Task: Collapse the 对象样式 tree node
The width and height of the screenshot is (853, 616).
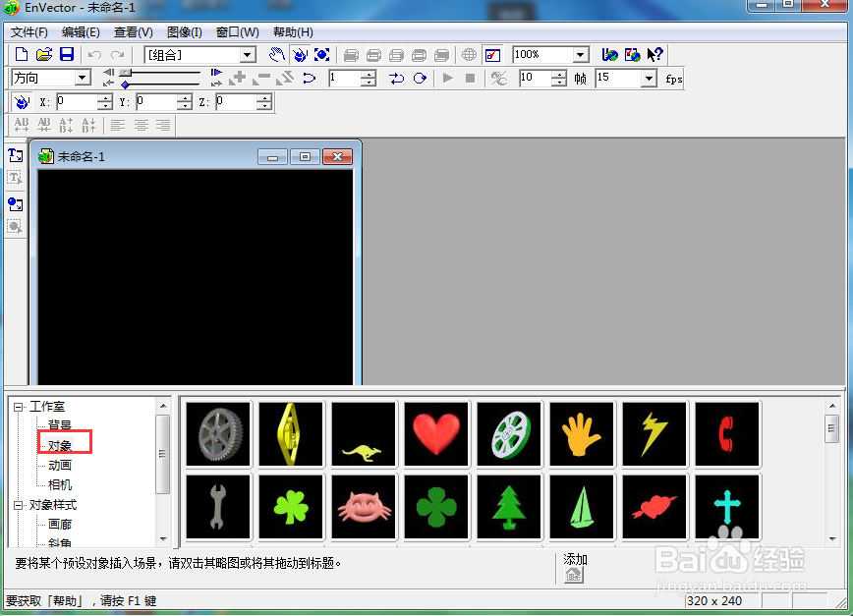Action: (18, 505)
